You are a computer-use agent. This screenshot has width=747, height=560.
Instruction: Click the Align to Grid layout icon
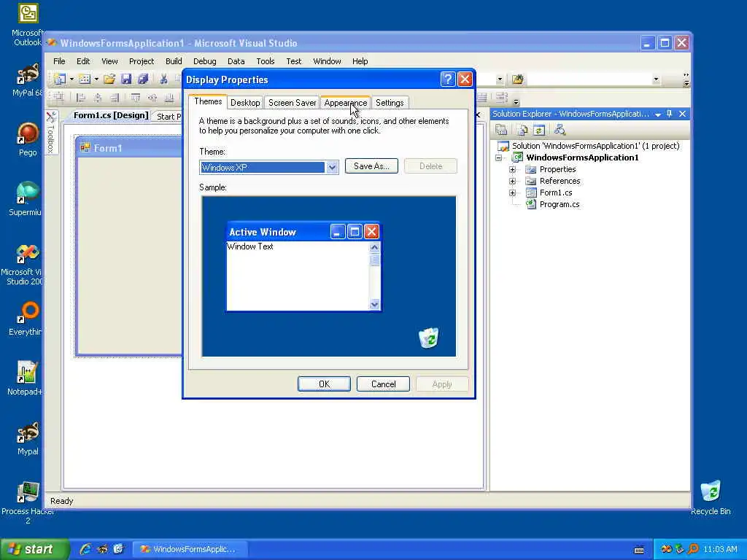58,98
